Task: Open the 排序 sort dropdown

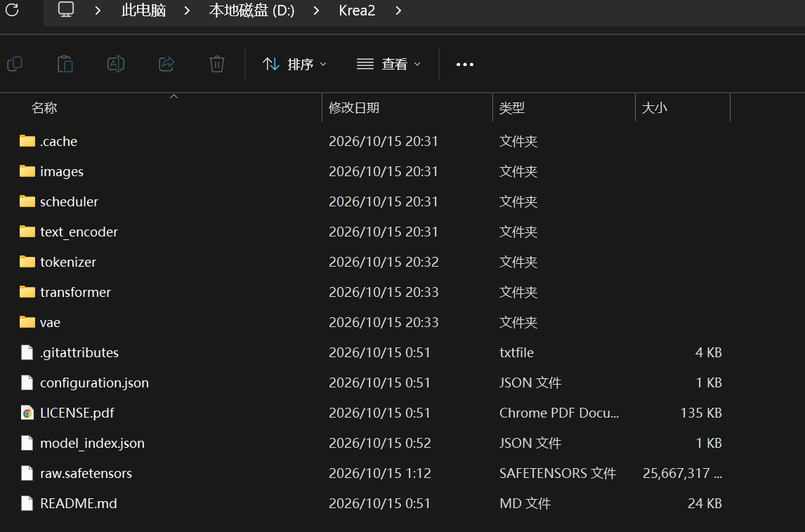Action: [x=295, y=64]
